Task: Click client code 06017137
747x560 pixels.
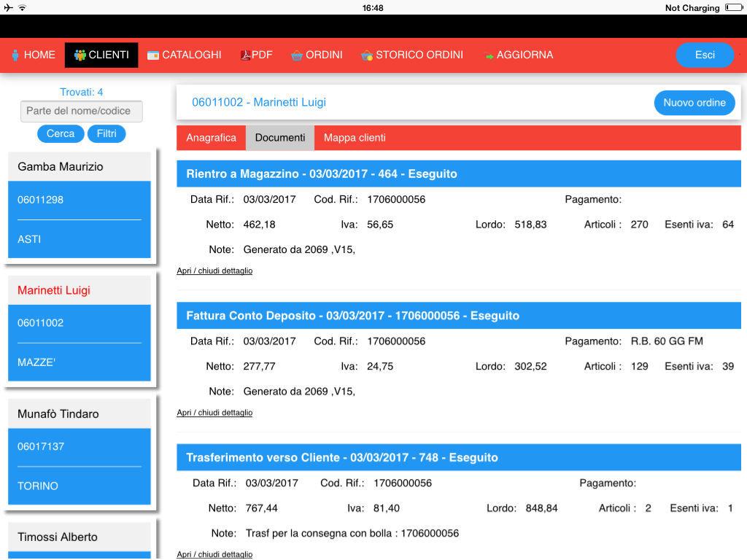Action: [41, 446]
